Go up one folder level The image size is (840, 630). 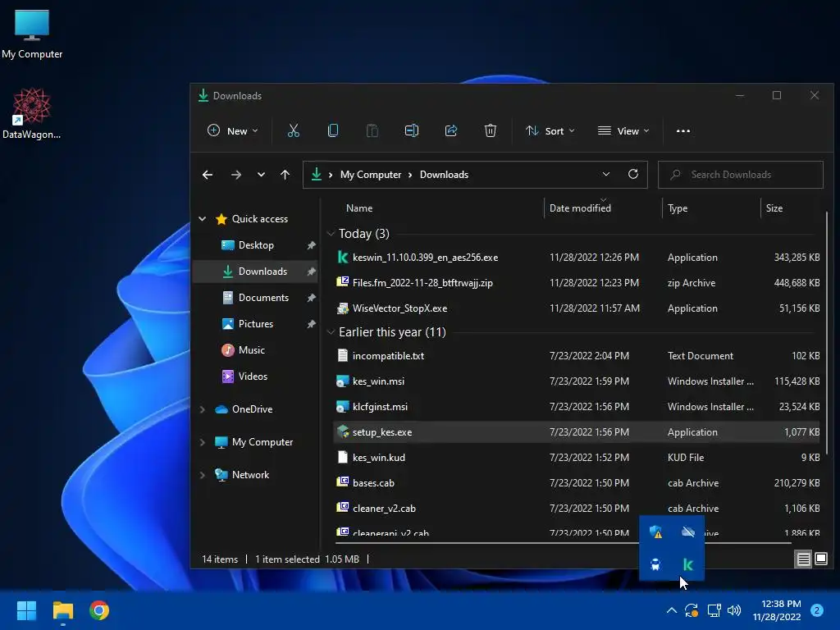click(285, 175)
